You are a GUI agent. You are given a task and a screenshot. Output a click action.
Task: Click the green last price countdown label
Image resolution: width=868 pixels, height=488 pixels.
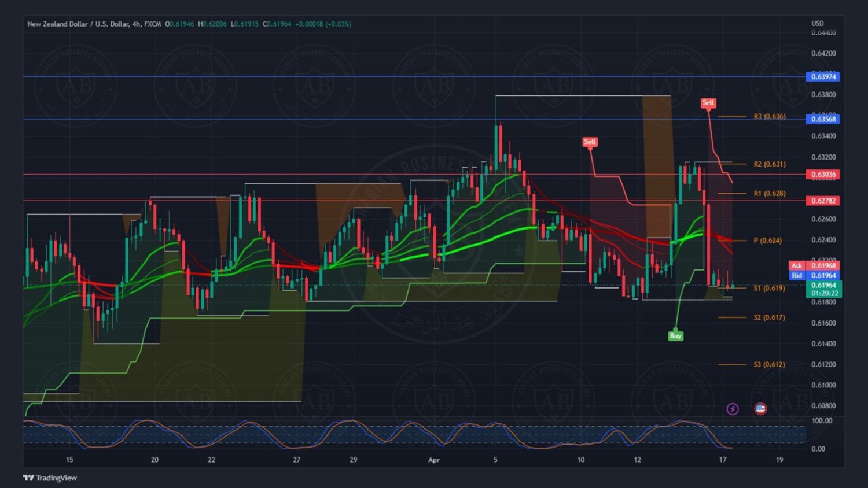(x=823, y=289)
